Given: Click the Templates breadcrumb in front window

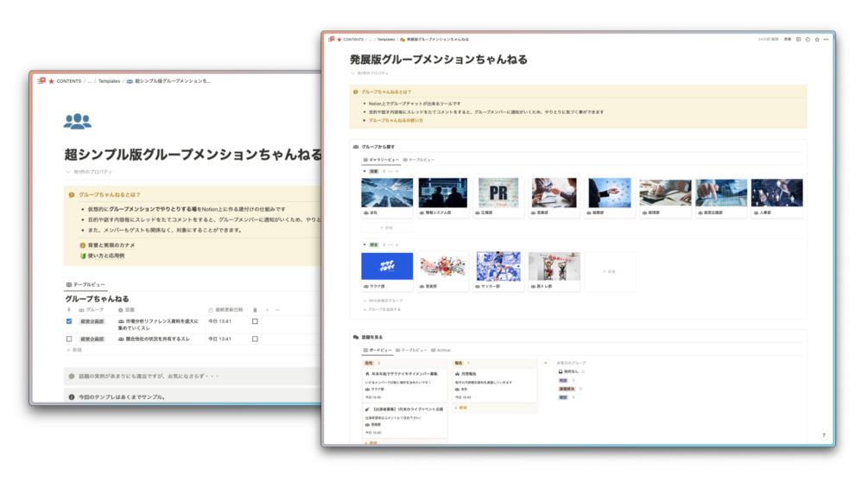Looking at the screenshot, I should point(386,40).
